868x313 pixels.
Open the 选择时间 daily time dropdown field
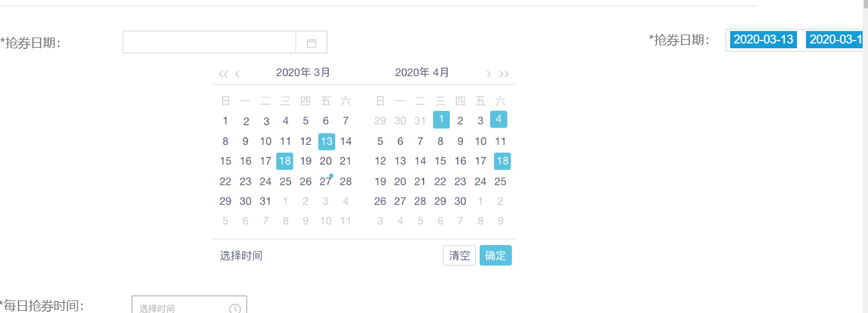189,305
